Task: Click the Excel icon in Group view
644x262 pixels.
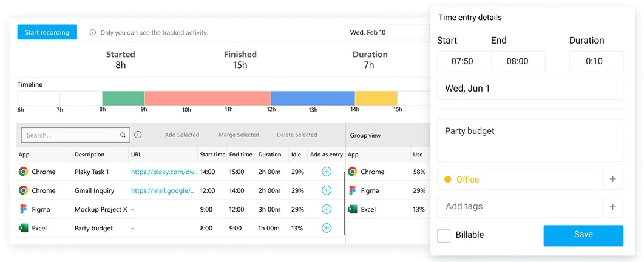Action: click(x=353, y=209)
